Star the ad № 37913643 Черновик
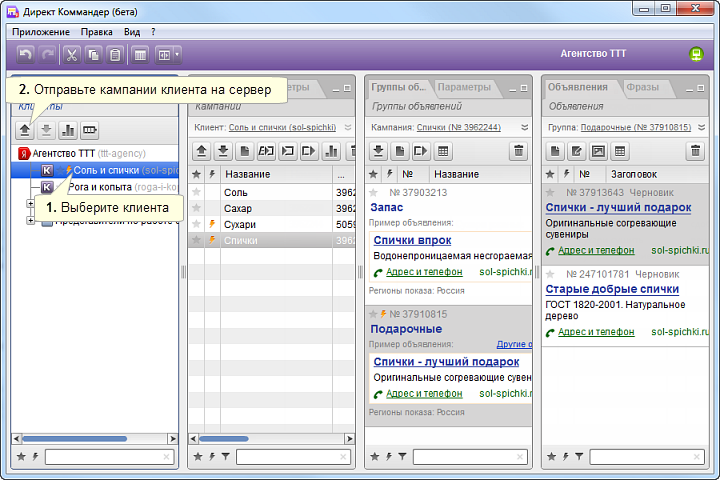 pyautogui.click(x=550, y=192)
